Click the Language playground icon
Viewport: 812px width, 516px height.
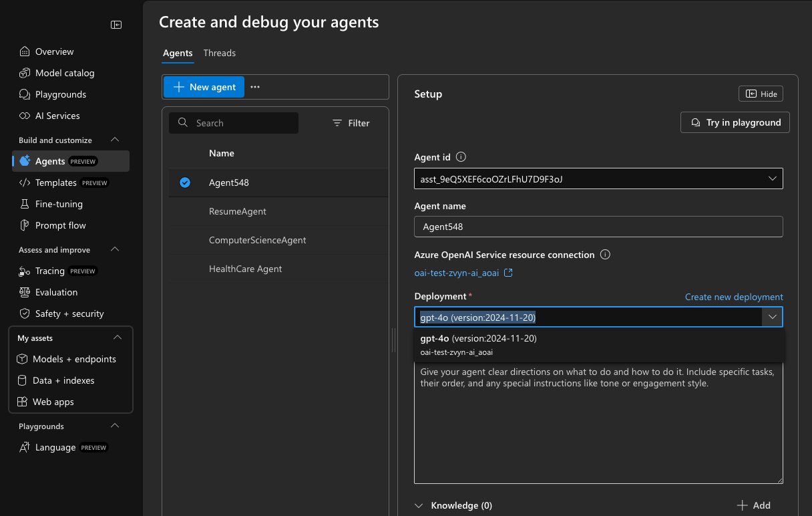(x=25, y=447)
